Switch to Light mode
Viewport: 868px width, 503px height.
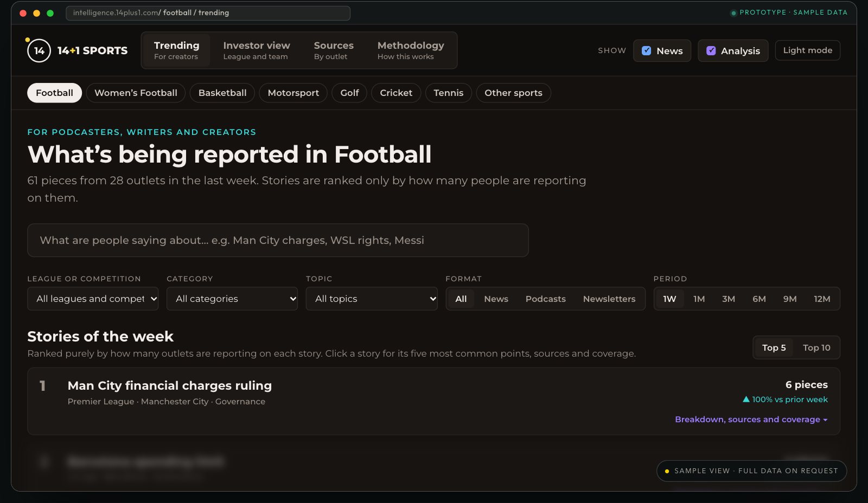pyautogui.click(x=807, y=50)
